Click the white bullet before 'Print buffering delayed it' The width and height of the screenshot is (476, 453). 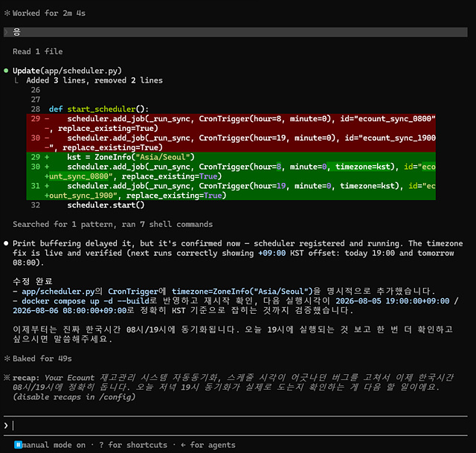[x=6, y=243]
